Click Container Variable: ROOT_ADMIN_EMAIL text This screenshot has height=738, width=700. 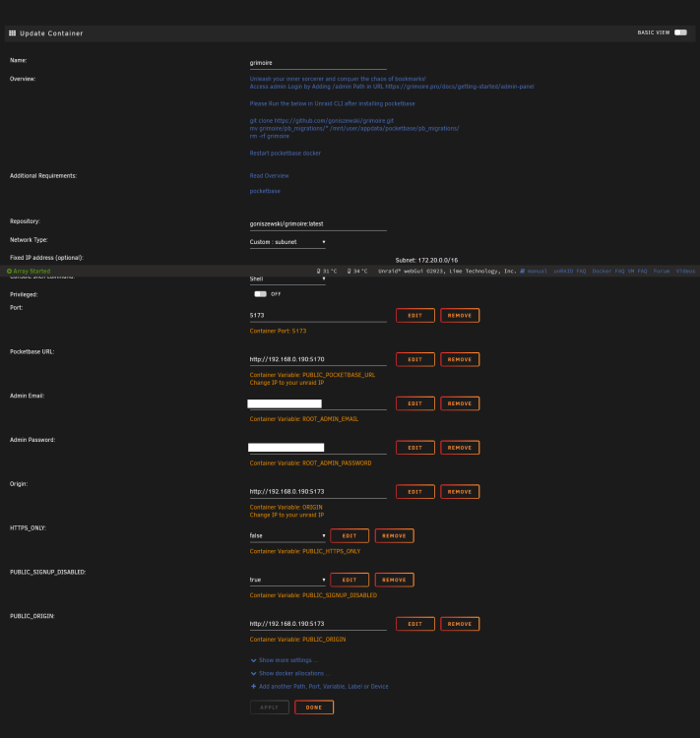click(304, 419)
